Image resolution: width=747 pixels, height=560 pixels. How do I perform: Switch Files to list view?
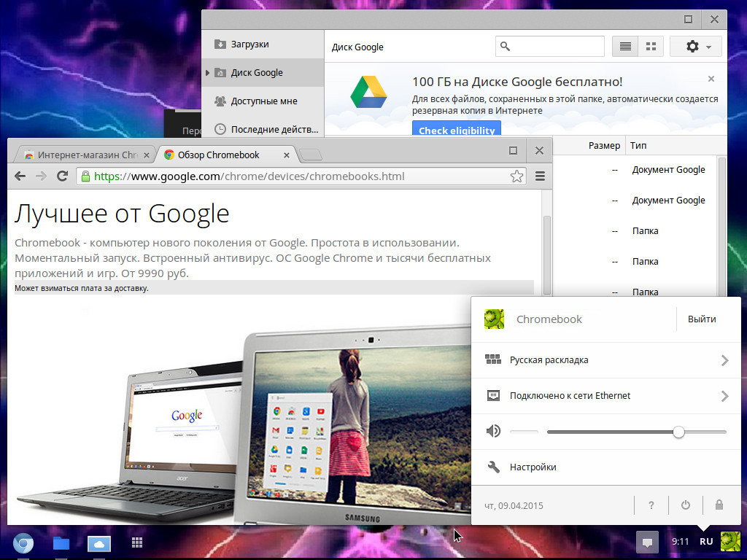(625, 46)
